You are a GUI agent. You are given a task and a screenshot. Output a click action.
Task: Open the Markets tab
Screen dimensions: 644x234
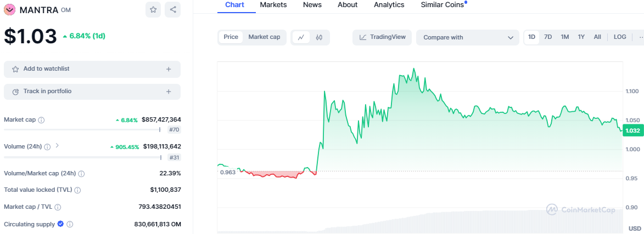click(x=273, y=5)
